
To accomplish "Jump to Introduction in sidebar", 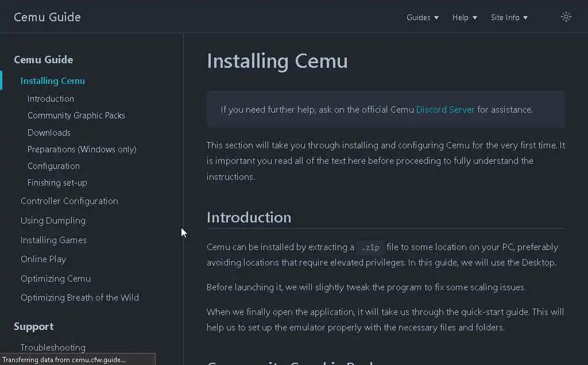I will coord(51,99).
